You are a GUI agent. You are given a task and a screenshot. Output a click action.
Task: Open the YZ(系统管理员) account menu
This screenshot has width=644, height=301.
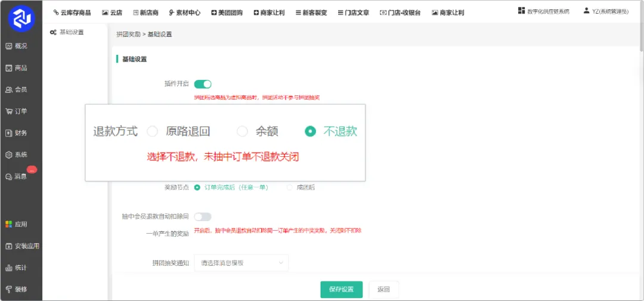(x=606, y=11)
